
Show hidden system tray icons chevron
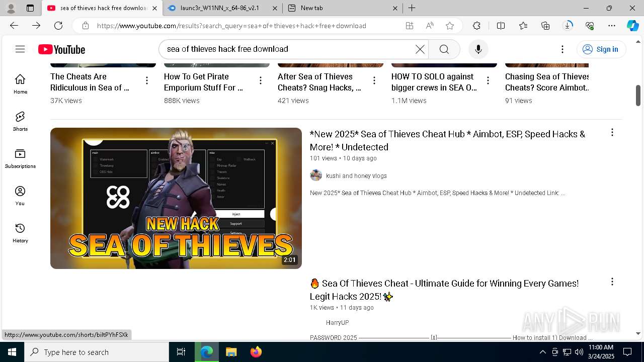(x=542, y=352)
